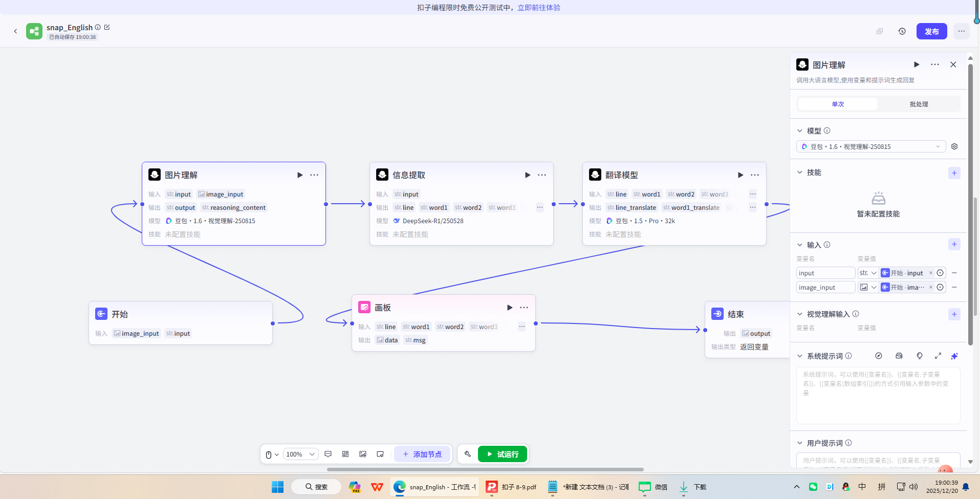Open the model settings gear icon
The width and height of the screenshot is (980, 499).
click(954, 146)
